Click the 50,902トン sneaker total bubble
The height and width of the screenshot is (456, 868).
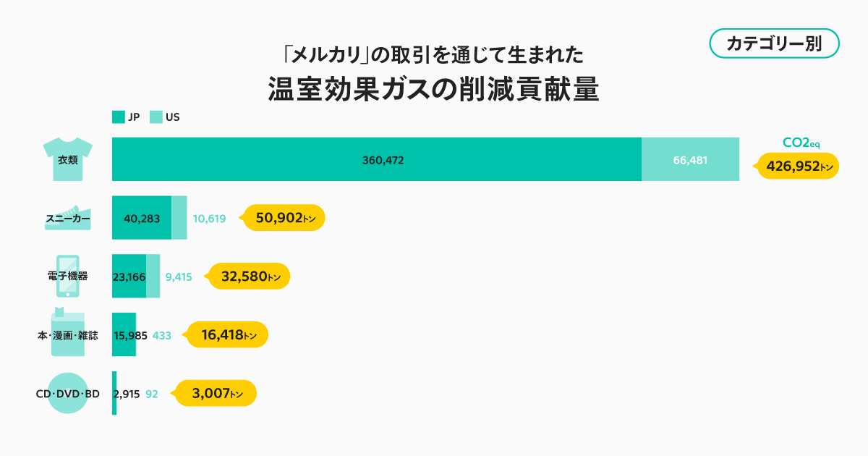285,217
